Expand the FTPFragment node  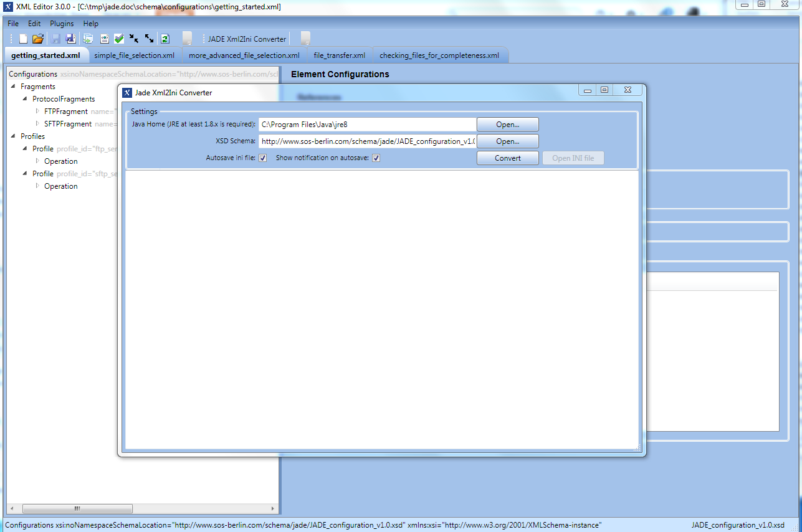(x=37, y=112)
